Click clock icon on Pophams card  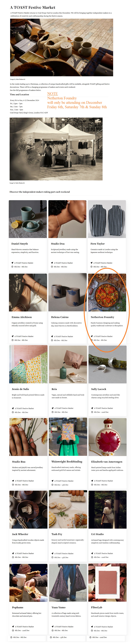[13, 630]
